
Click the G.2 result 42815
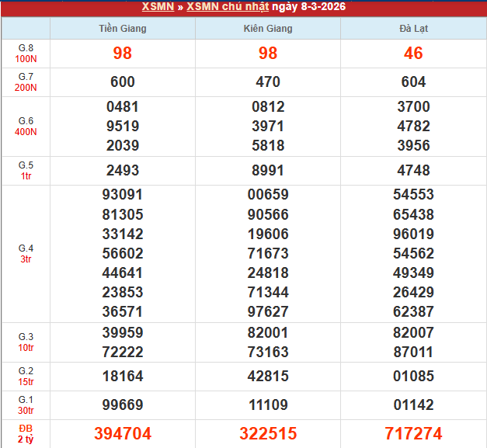coord(268,376)
